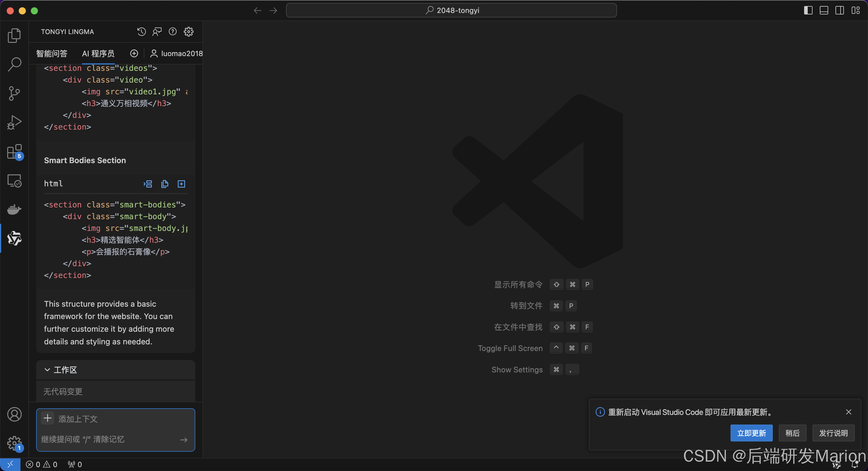Screen dimensions: 868x471
Task: Open the Docker view in activity bar
Action: [x=14, y=209]
